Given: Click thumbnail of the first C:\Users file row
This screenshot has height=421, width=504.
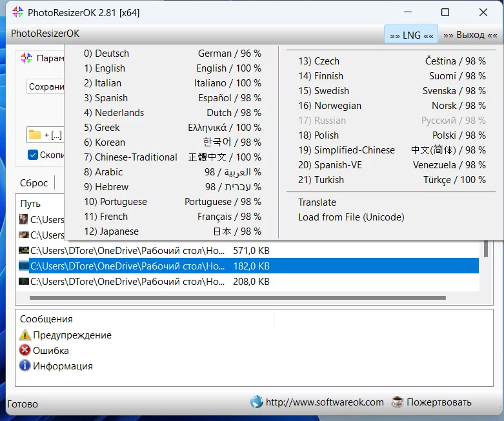Looking at the screenshot, I should coord(23,219).
